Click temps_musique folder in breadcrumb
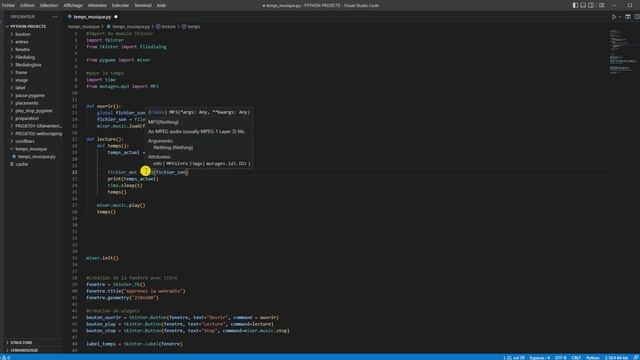The height and width of the screenshot is (360, 640). click(84, 27)
